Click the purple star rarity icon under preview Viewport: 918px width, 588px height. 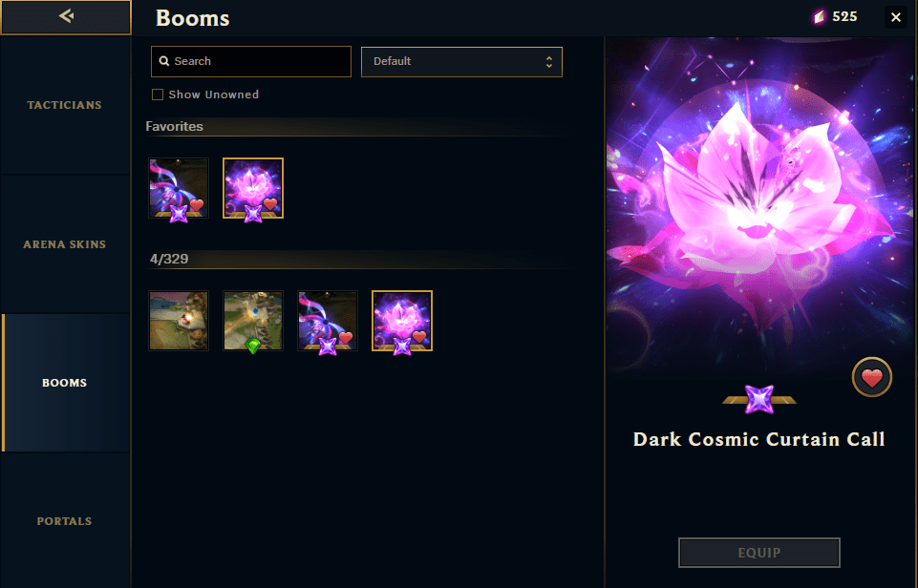pos(759,400)
